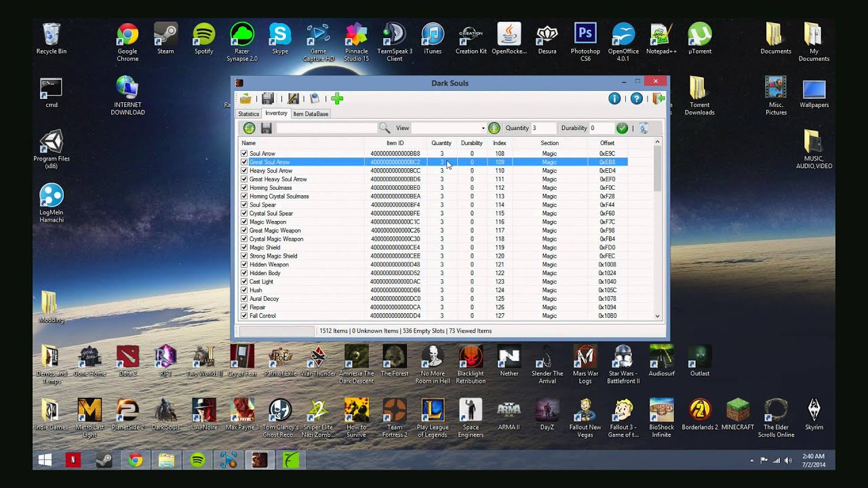Toggle the Heavy Soul Arrow checkbox
The image size is (868, 488).
click(x=244, y=171)
